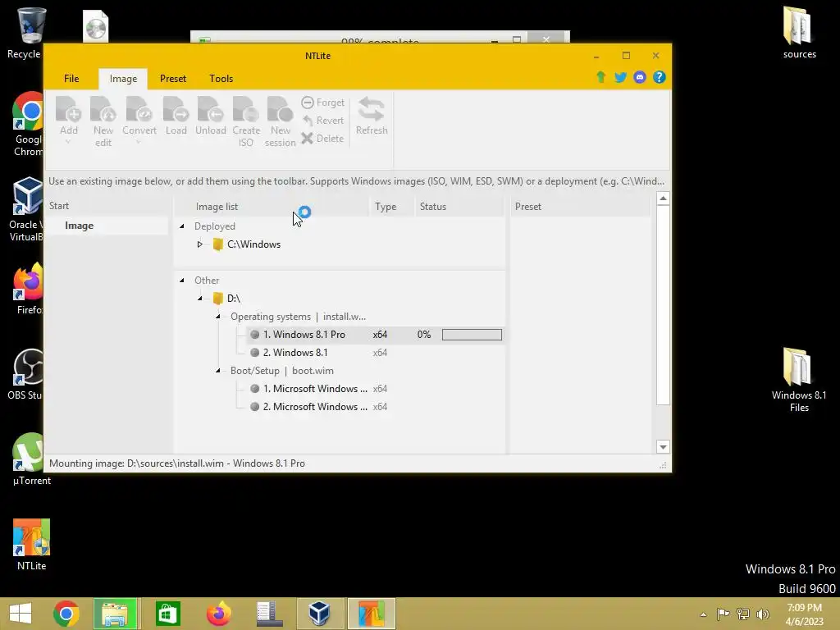Show hidden tray icons arrow

click(x=703, y=614)
